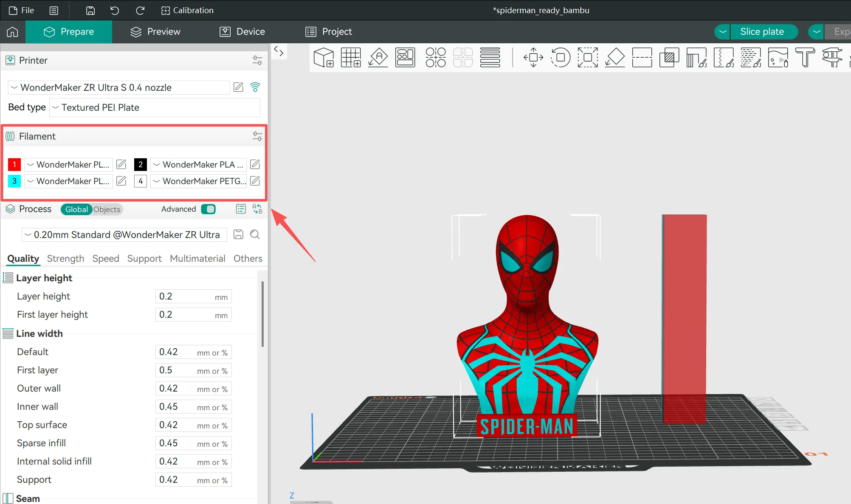Select the Scale tool icon
The width and height of the screenshot is (851, 504).
588,57
